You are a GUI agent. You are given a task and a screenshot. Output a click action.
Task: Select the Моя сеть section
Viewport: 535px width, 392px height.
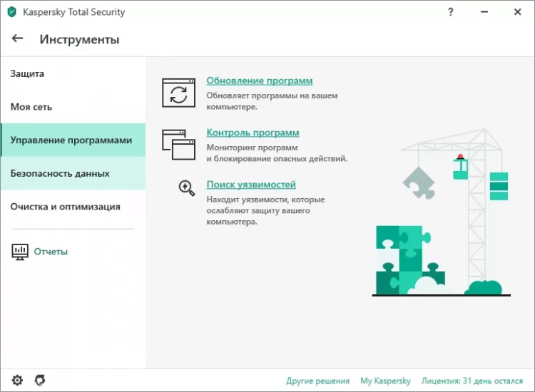[x=73, y=107]
